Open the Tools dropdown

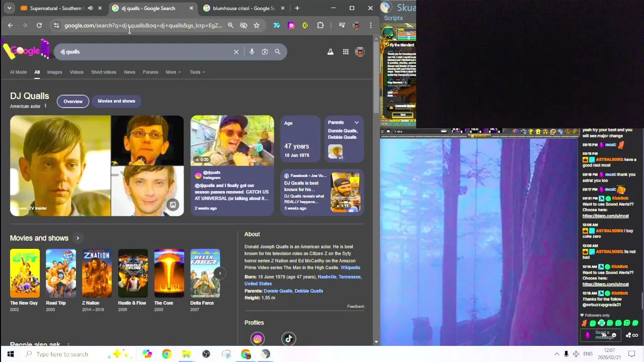197,72
